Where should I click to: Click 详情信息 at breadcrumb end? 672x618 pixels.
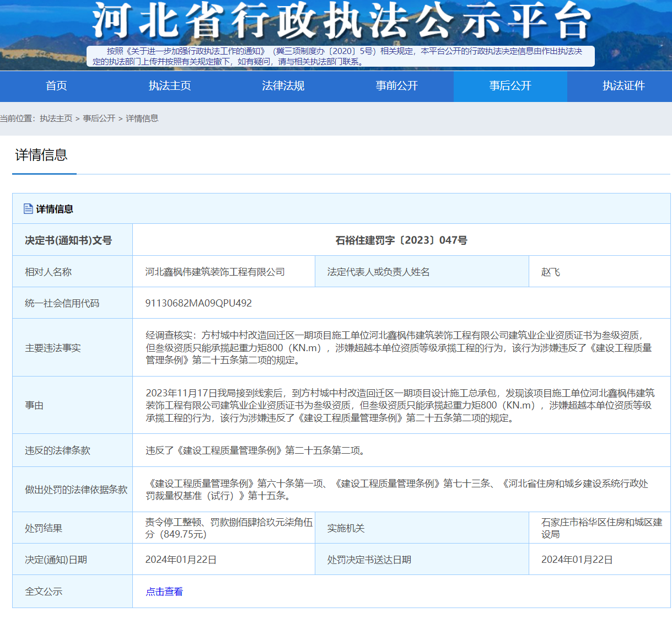(x=142, y=119)
